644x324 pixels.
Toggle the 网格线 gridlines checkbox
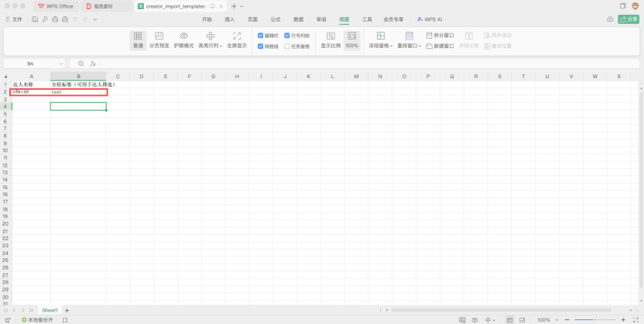click(261, 47)
